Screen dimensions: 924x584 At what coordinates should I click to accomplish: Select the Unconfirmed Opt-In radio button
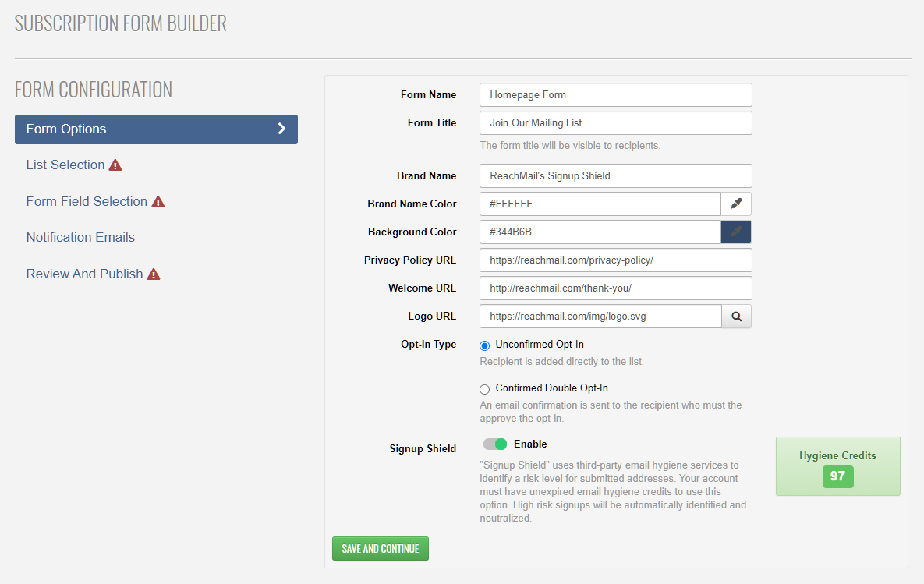click(485, 345)
